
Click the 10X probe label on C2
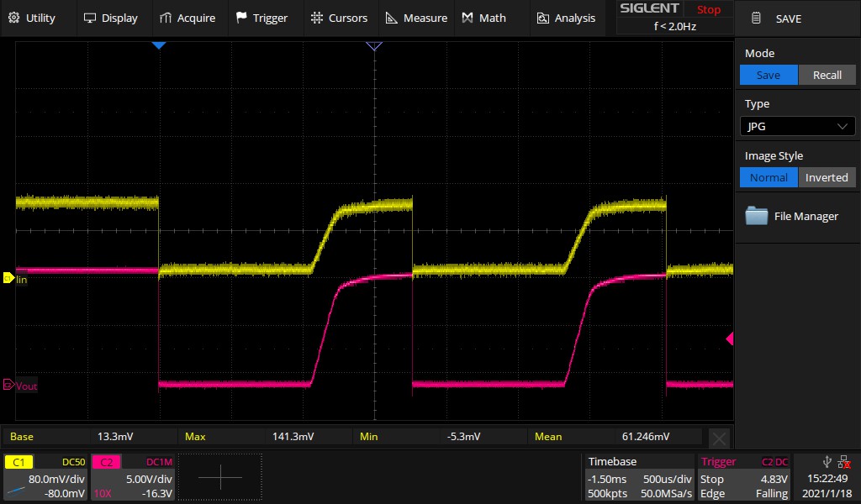(103, 494)
